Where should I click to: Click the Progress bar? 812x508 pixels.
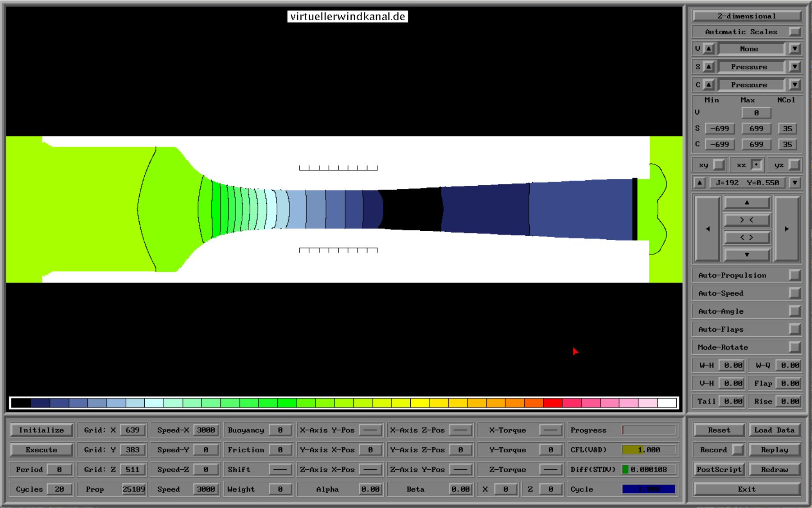click(x=649, y=430)
